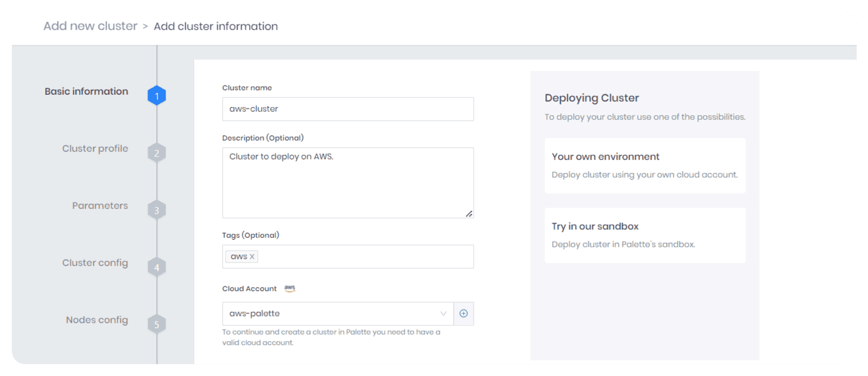Go to Cluster config step
This screenshot has width=868, height=376.
pyautogui.click(x=95, y=263)
